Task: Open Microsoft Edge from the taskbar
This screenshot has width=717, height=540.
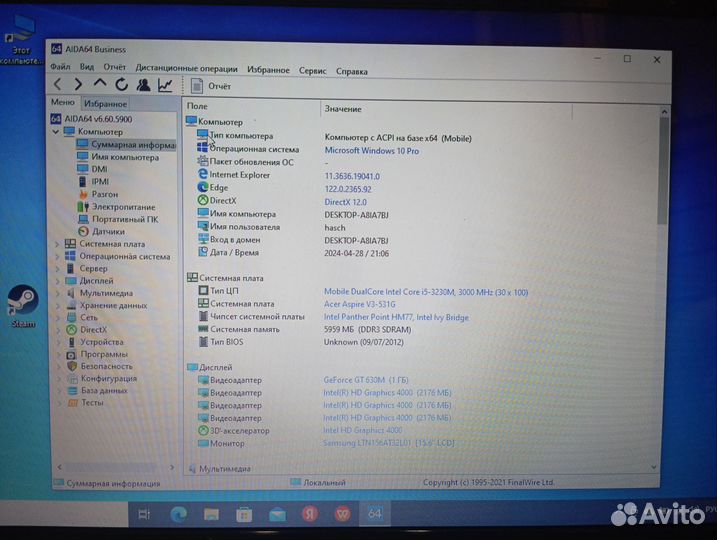Action: [180, 513]
